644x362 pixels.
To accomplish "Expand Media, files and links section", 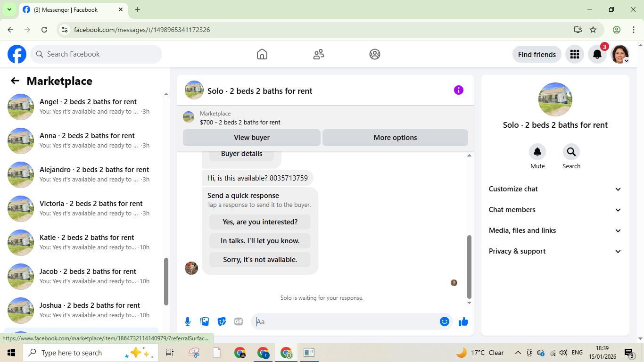I will [x=555, y=230].
